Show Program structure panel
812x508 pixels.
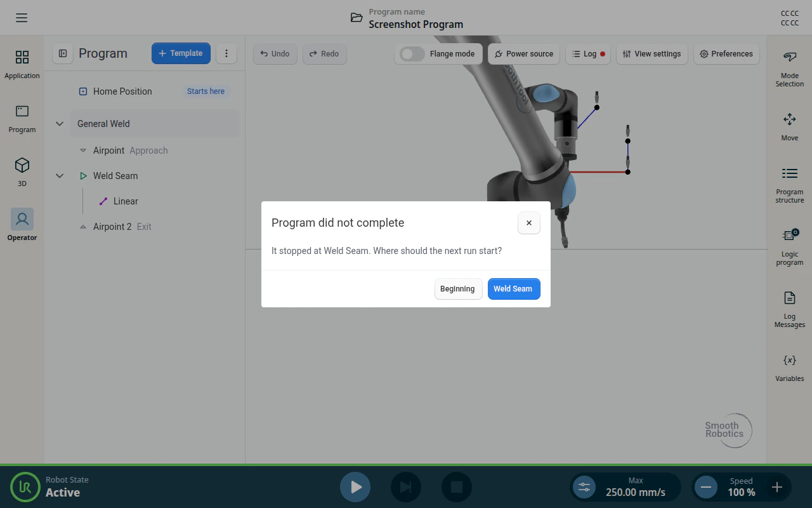pos(790,185)
